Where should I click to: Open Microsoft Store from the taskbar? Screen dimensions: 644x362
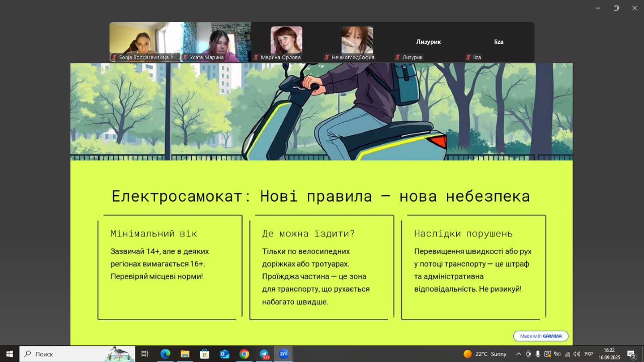pyautogui.click(x=205, y=354)
